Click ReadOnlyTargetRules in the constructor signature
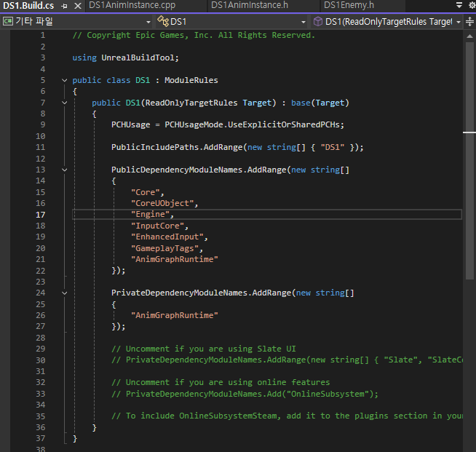Image resolution: width=476 pixels, height=452 pixels. (191, 103)
